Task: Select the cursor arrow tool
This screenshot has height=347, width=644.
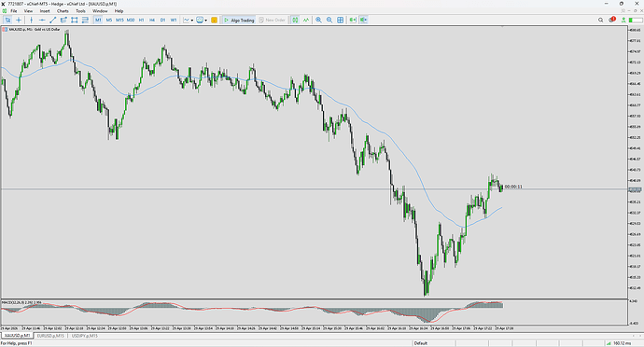Action: 7,20
